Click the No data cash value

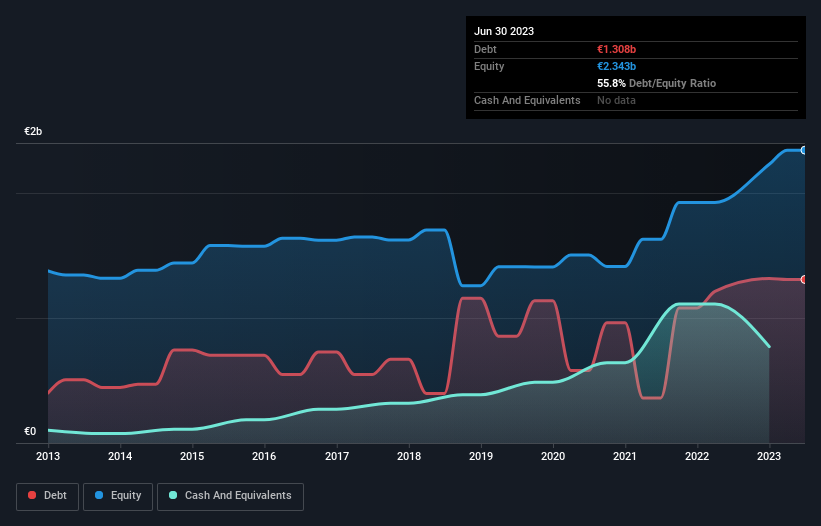(x=616, y=100)
